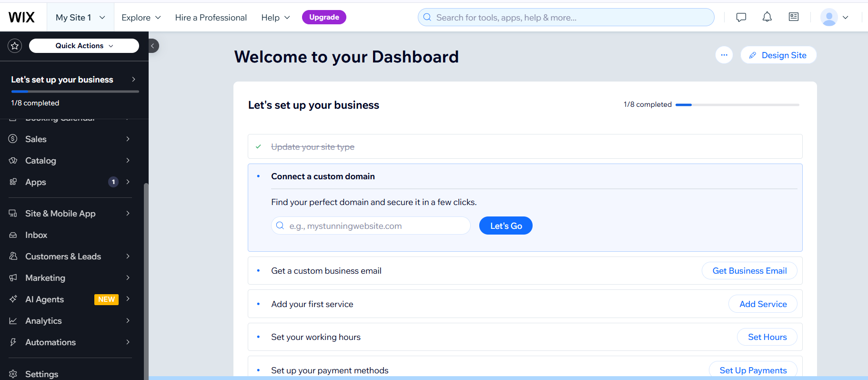
Task: Expand the Explore menu
Action: [141, 17]
